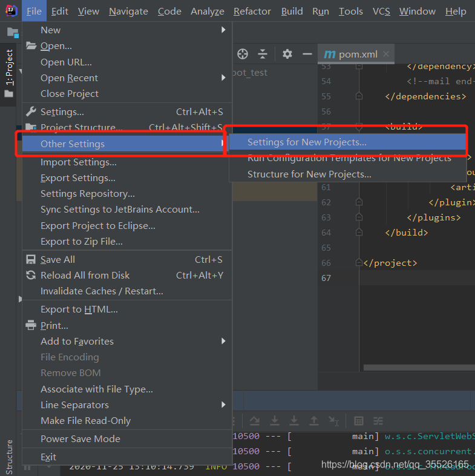
Task: Click the wrench icon next to Settings
Action: click(x=31, y=111)
